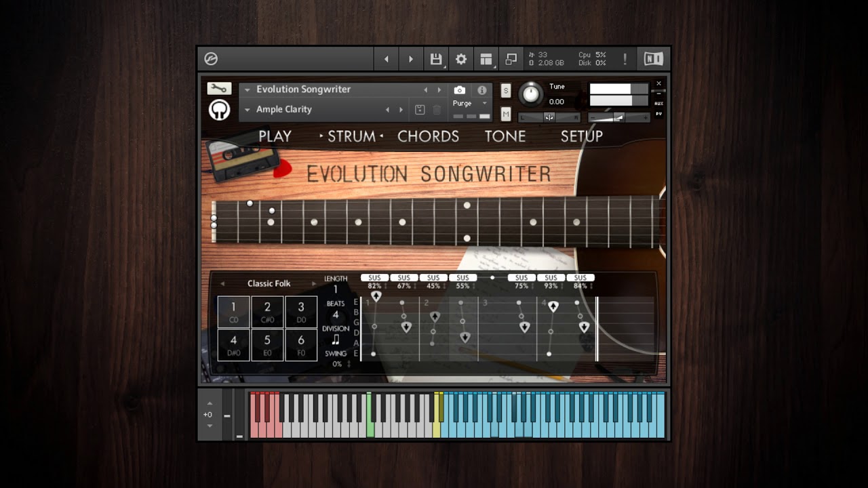868x488 pixels.
Task: Click the Tune knob
Action: pos(532,94)
